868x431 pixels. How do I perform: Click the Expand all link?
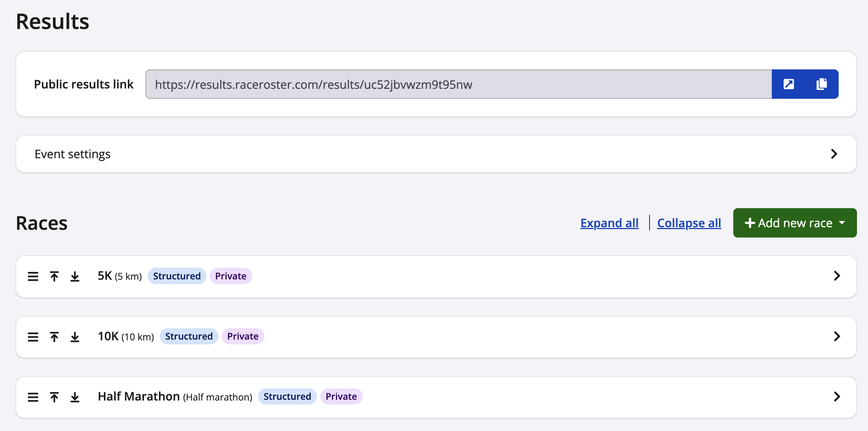click(609, 223)
